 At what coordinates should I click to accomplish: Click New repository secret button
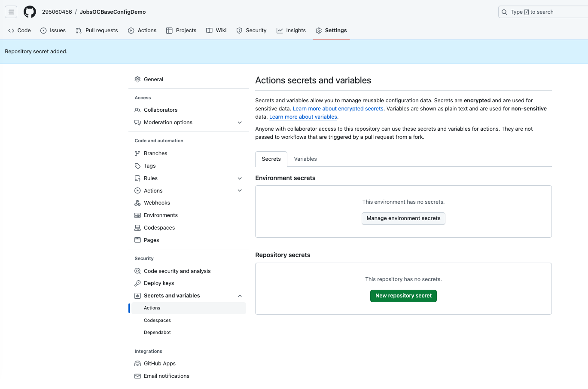(403, 296)
